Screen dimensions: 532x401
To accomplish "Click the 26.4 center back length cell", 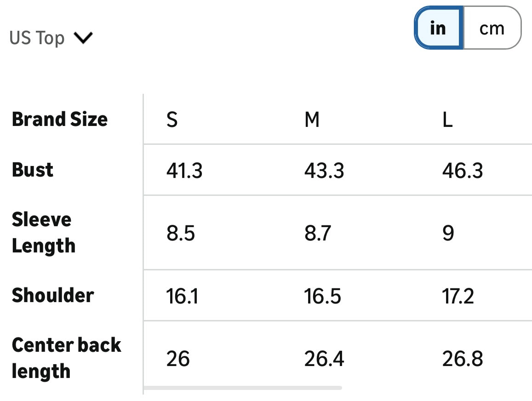I will (324, 359).
